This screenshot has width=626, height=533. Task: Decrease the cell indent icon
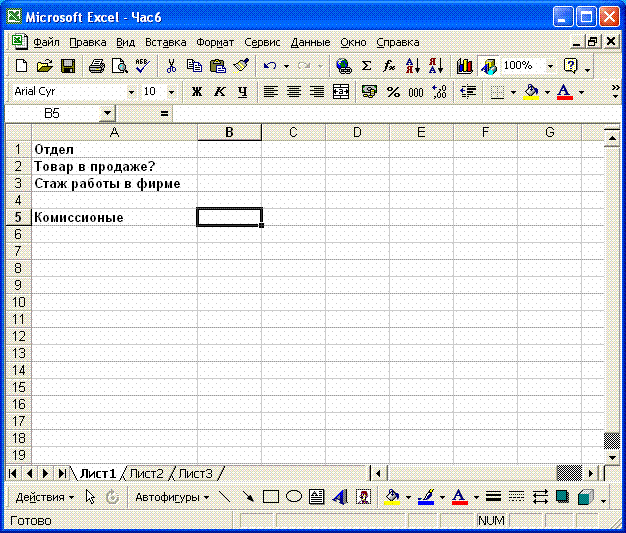[x=468, y=92]
